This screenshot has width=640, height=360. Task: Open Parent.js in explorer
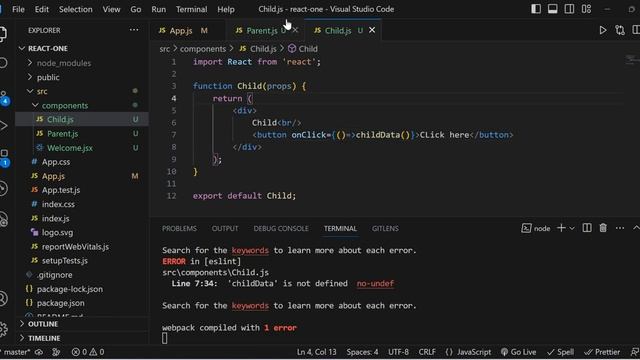point(82,133)
